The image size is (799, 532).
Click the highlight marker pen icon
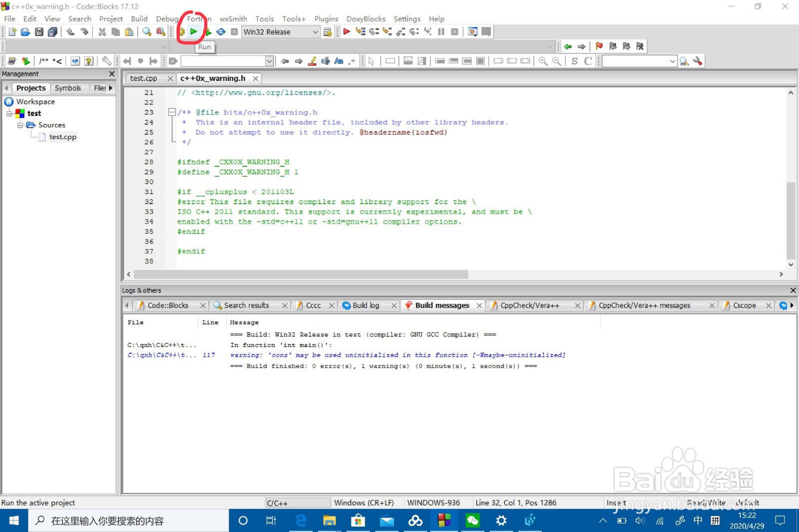click(x=312, y=61)
